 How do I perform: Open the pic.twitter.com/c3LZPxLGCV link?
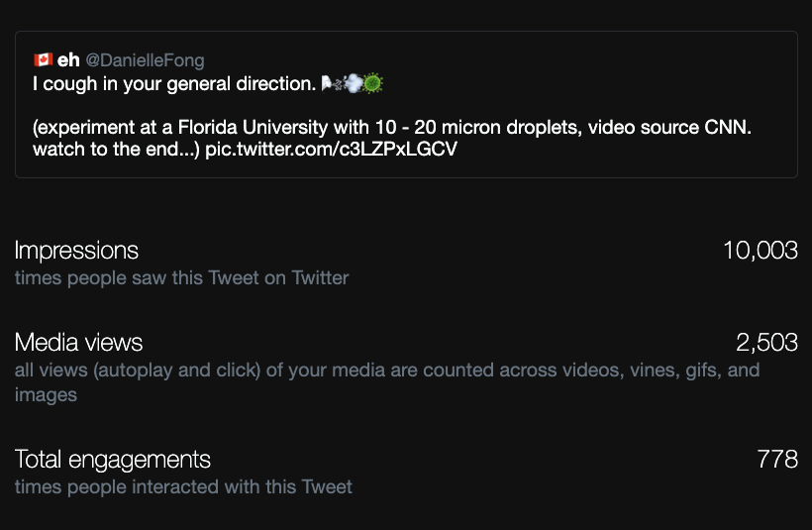click(332, 151)
